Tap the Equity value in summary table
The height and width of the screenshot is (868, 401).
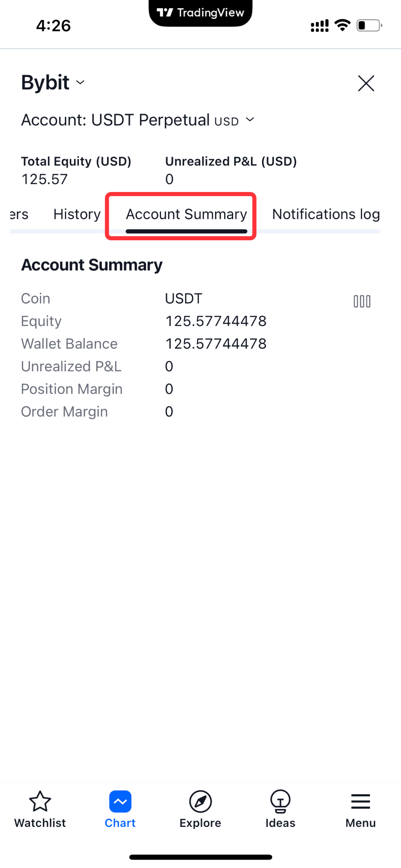216,321
